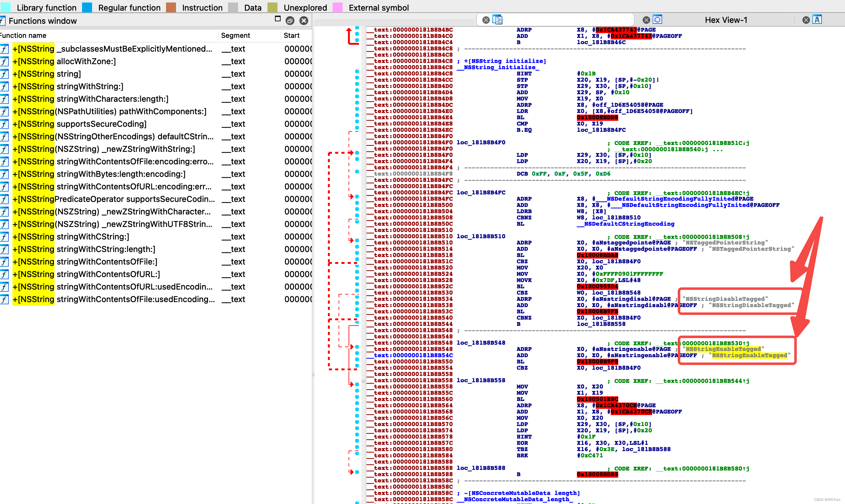Click the __NSConcreteMutableData_length_ label
The image size is (845, 504).
515,499
